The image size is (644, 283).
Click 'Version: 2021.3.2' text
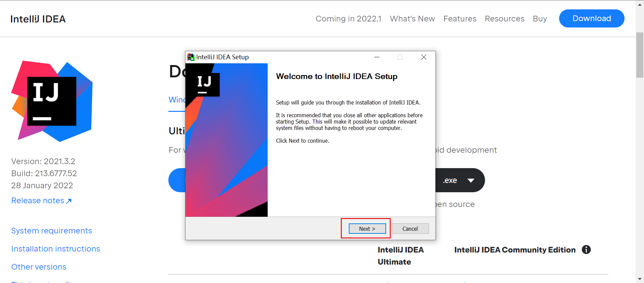click(43, 161)
